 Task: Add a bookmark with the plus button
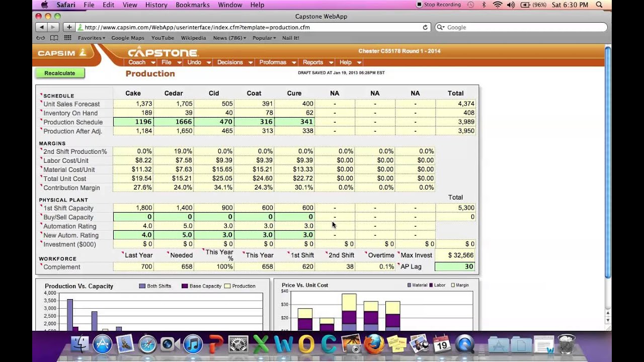click(x=69, y=27)
